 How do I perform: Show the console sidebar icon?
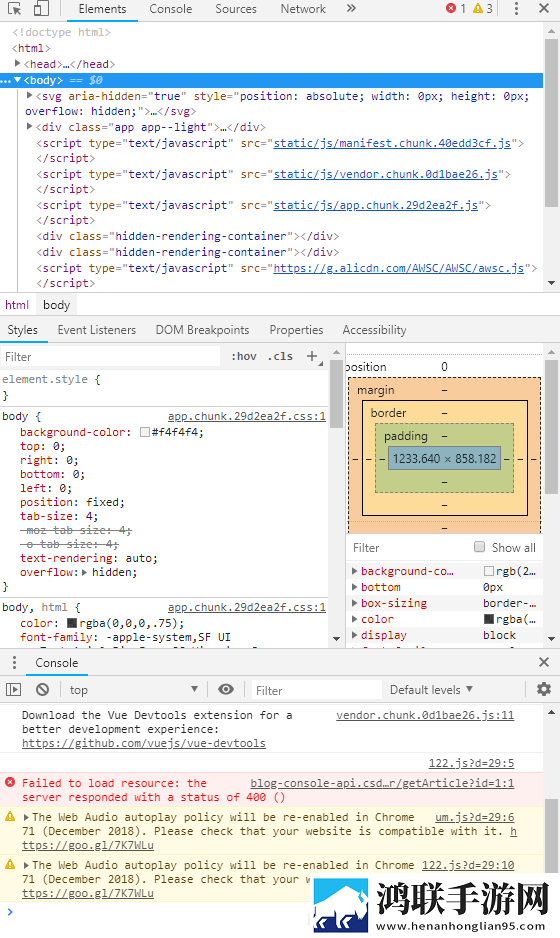click(14, 690)
